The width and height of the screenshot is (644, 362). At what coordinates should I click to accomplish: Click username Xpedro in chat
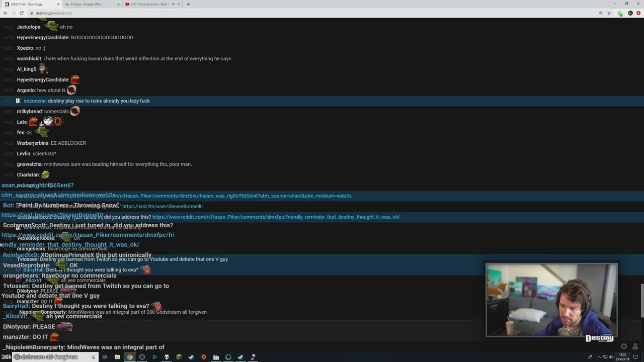[25, 48]
